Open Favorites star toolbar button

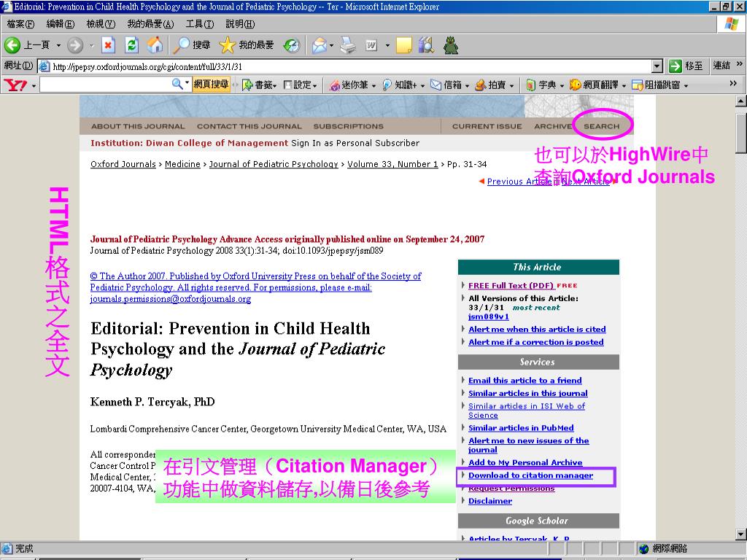coord(247,45)
